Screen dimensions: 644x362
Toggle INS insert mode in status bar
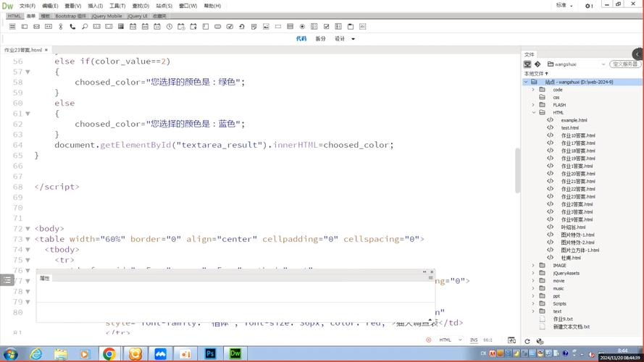pyautogui.click(x=474, y=340)
